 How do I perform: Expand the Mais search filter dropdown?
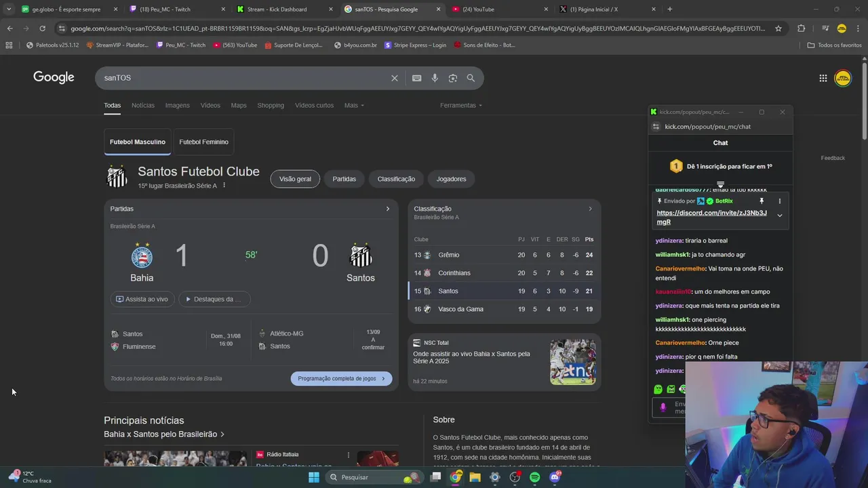point(354,105)
